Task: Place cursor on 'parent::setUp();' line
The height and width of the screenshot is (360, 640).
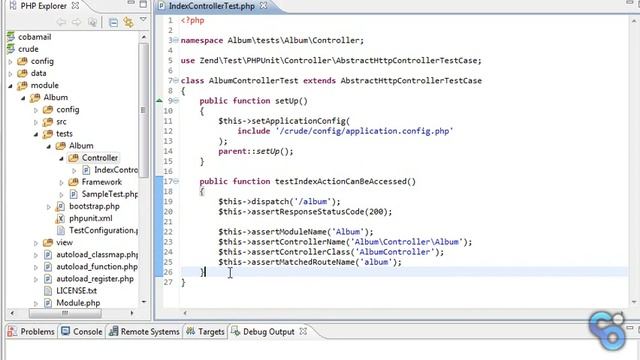Action: click(x=256, y=151)
